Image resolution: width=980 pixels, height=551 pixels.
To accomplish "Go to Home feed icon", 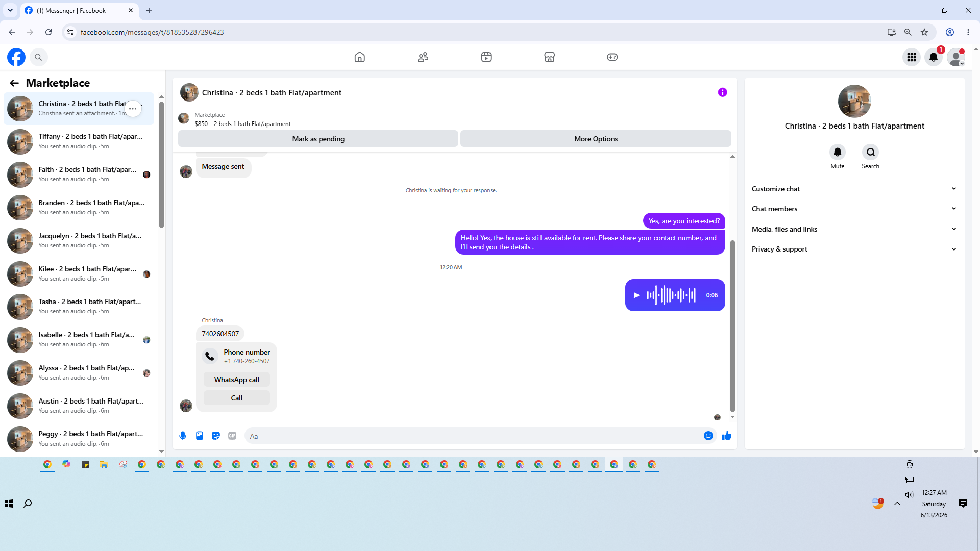I will 360,57.
